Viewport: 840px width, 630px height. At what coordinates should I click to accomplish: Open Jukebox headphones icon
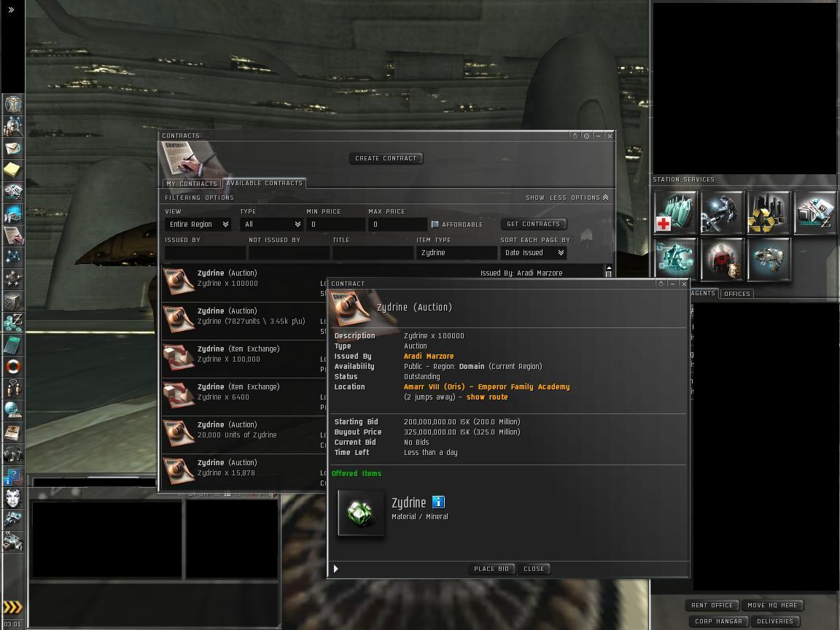point(13,454)
